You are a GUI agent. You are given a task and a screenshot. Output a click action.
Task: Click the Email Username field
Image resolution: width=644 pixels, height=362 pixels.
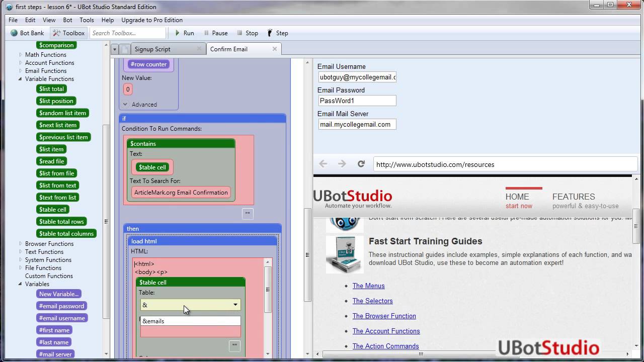tap(357, 77)
